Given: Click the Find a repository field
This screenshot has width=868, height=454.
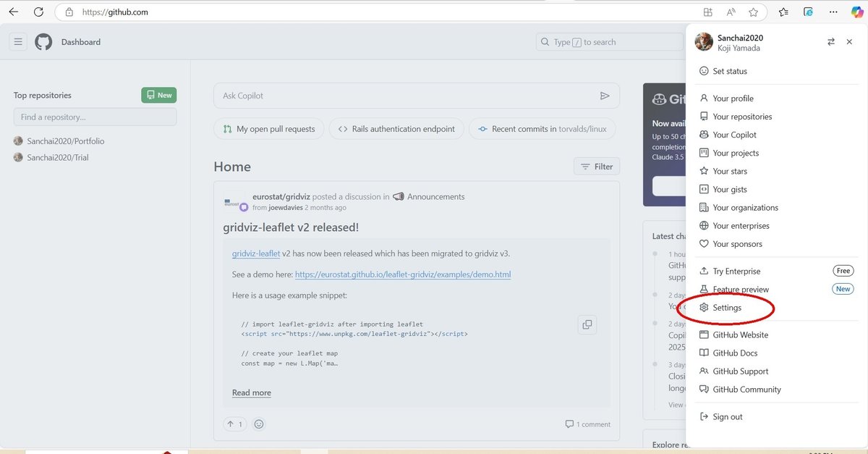Looking at the screenshot, I should click(x=95, y=117).
